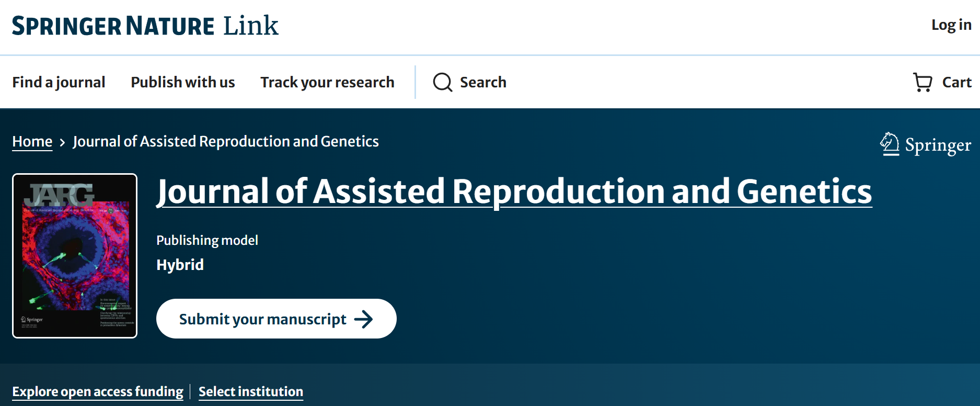The width and height of the screenshot is (980, 406).
Task: Click the Springer chess knight logo icon
Action: (890, 144)
